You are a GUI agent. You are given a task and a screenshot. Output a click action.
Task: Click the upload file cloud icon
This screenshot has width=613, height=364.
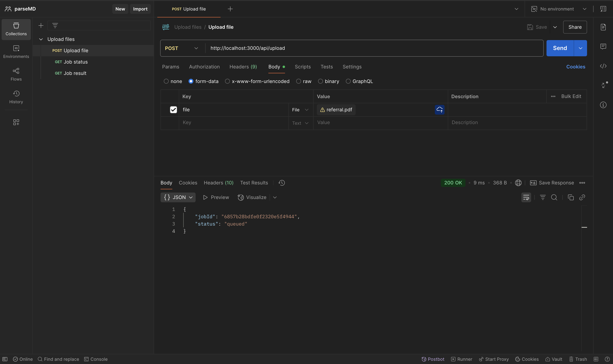tap(439, 110)
